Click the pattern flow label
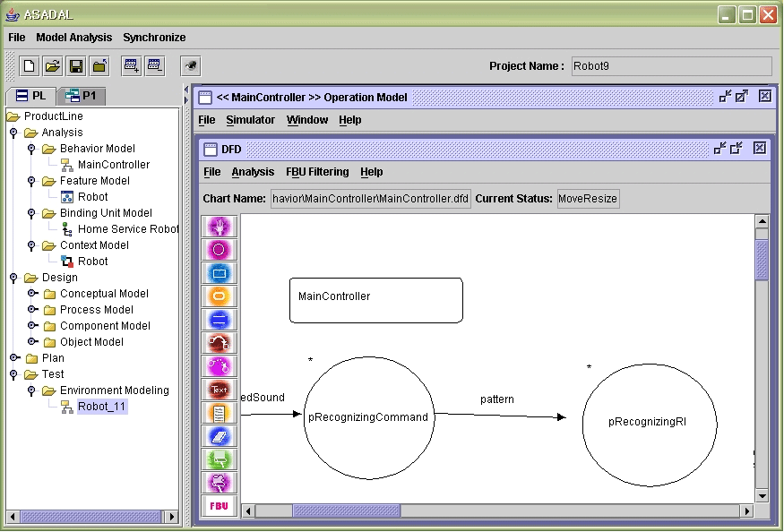Screen dimensions: 784x532 [x=497, y=399]
